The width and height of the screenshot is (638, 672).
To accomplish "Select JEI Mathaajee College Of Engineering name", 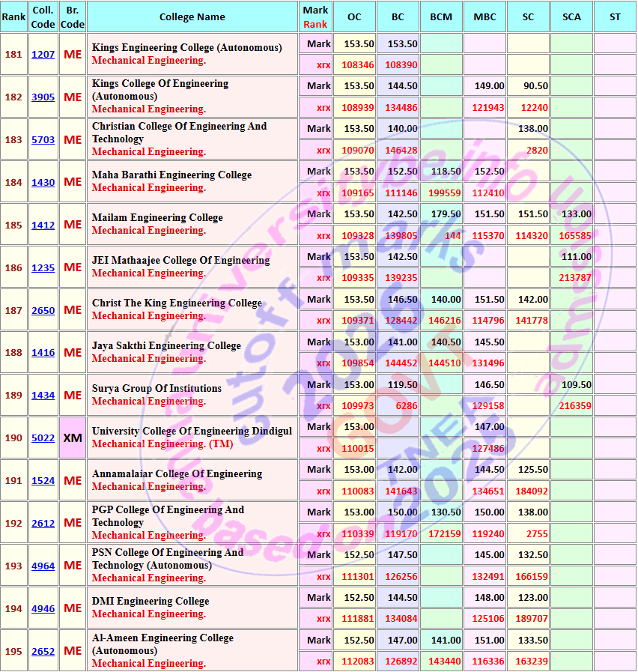I will (x=180, y=260).
